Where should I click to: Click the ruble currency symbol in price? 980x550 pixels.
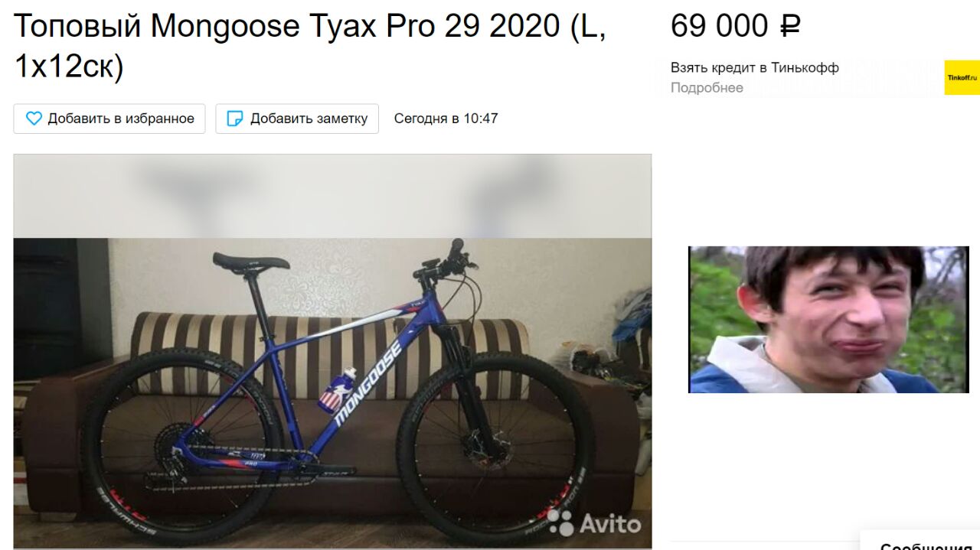point(789,26)
